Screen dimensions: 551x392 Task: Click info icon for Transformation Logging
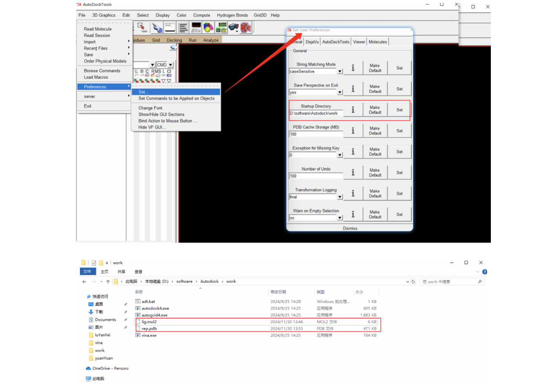[x=353, y=193]
